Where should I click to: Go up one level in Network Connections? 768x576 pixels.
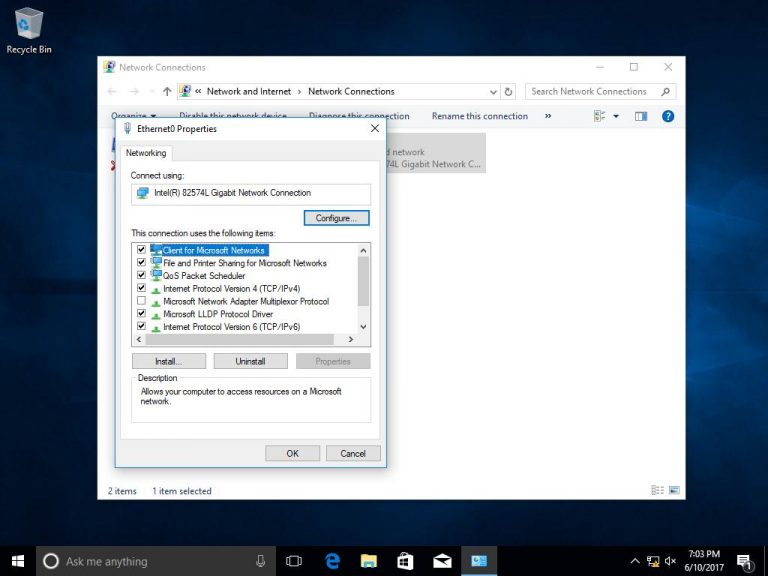click(x=167, y=92)
